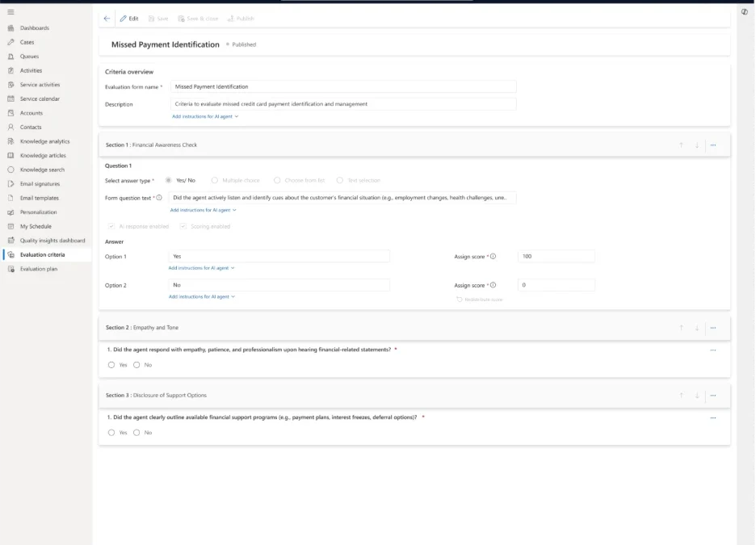Move Section 1 up with the arrow

point(681,145)
